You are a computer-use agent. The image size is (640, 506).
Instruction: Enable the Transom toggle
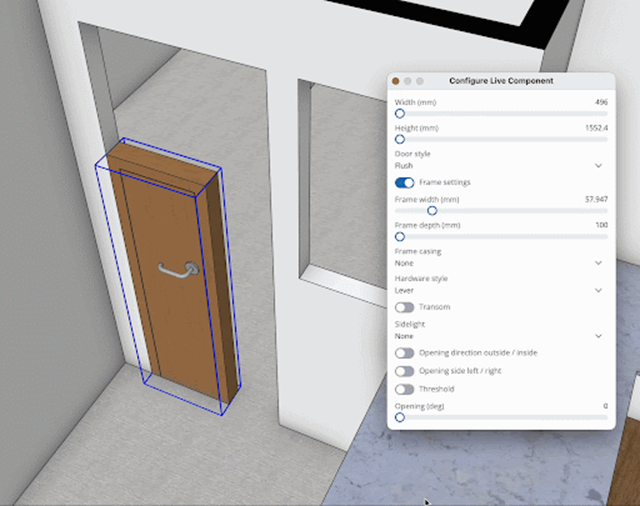[x=405, y=307]
